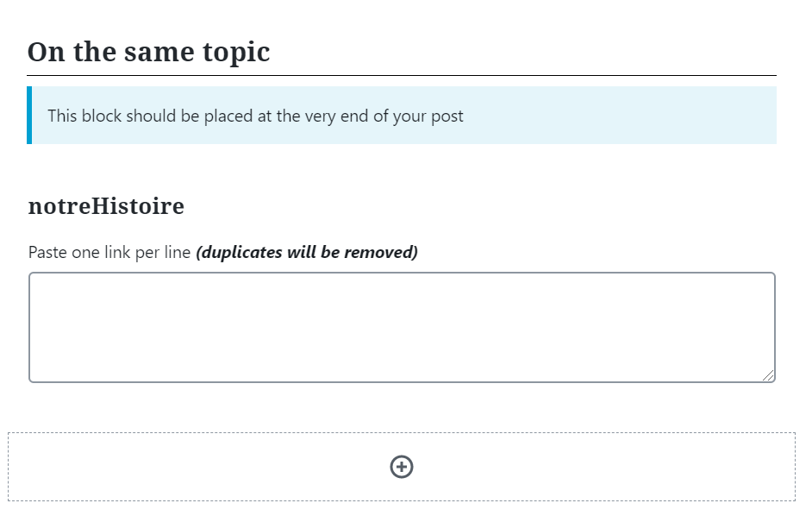This screenshot has width=812, height=522.
Task: Select the 'On the same topic' heading
Action: (148, 52)
